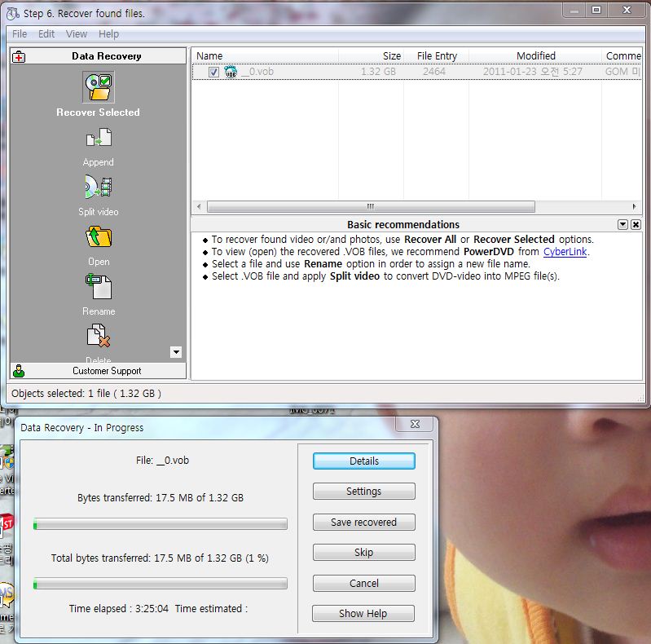Expand the sidebar tools down arrow
The height and width of the screenshot is (644, 651).
click(x=176, y=352)
